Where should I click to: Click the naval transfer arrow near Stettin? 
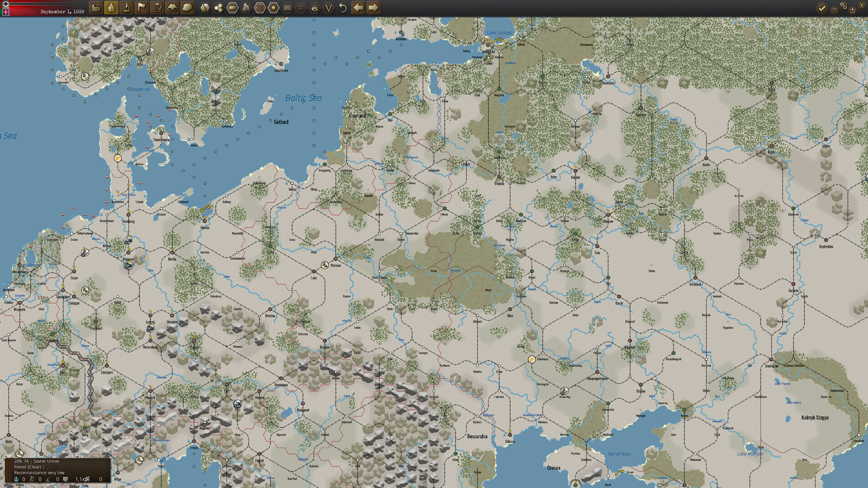pyautogui.click(x=205, y=208)
